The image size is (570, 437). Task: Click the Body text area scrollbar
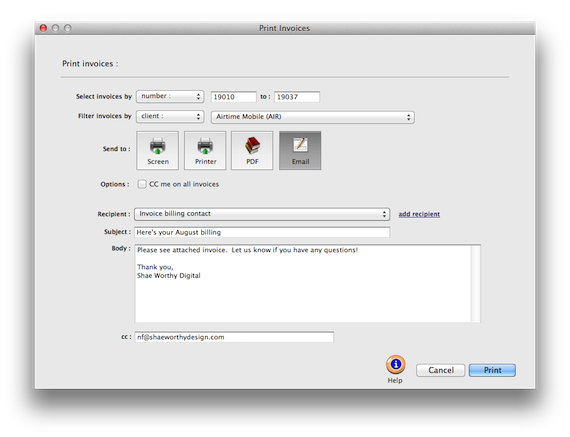(475, 284)
